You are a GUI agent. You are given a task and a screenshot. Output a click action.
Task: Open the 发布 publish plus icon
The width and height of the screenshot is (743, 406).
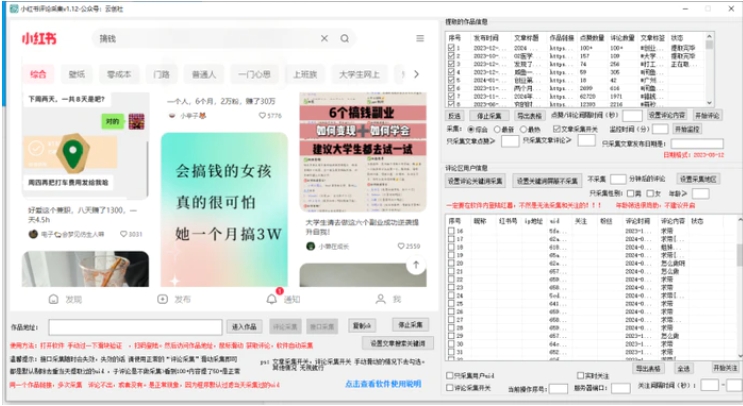(x=161, y=299)
